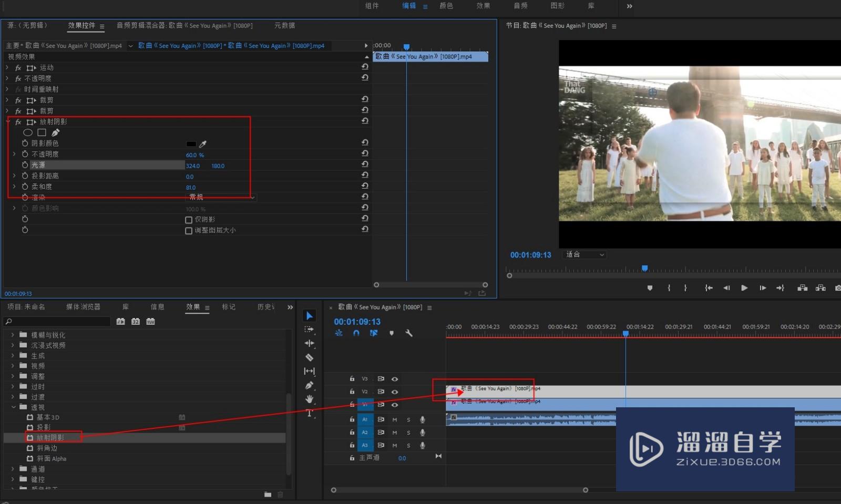The height and width of the screenshot is (504, 841).
Task: Play video in program monitor
Action: pyautogui.click(x=744, y=288)
